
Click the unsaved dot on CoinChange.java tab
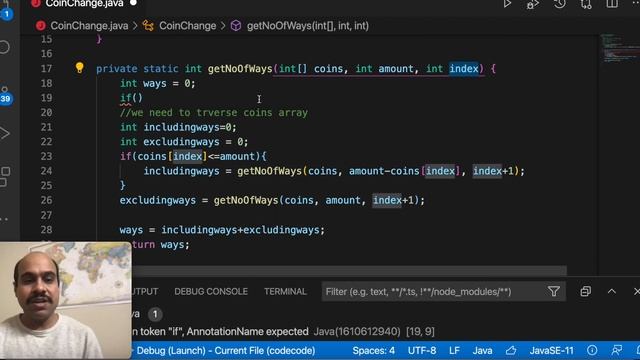pyautogui.click(x=133, y=3)
